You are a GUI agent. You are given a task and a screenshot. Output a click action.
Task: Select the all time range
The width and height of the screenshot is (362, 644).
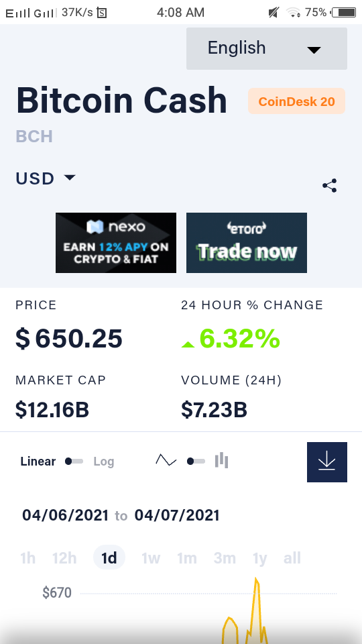click(292, 558)
